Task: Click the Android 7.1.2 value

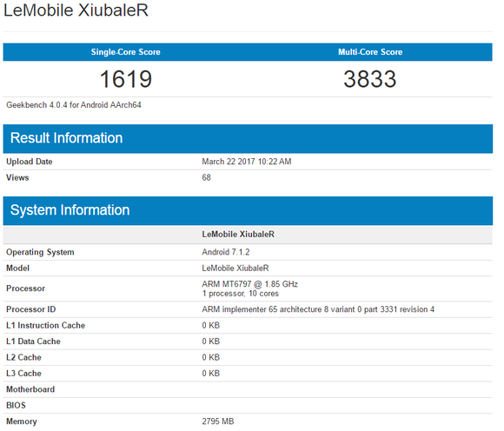Action: point(226,252)
